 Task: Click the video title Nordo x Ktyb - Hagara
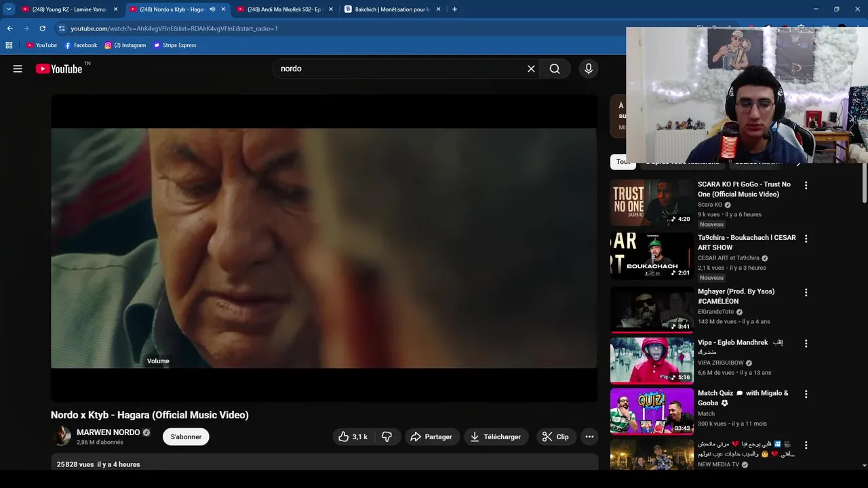pyautogui.click(x=150, y=415)
